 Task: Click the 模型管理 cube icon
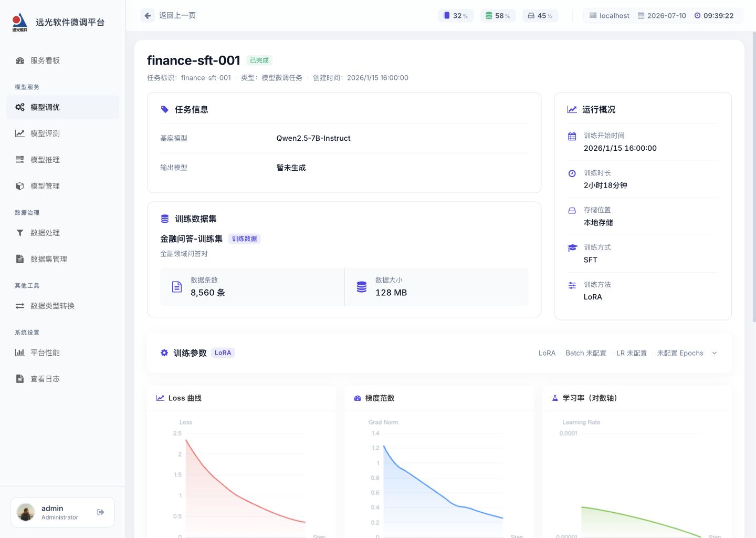click(20, 186)
